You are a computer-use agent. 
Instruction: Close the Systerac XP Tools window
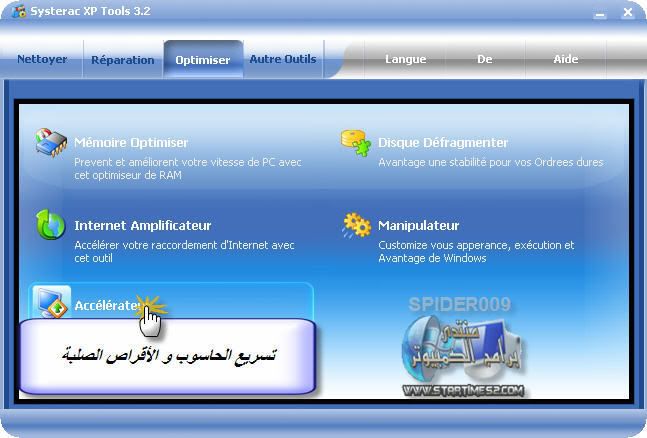click(x=628, y=12)
